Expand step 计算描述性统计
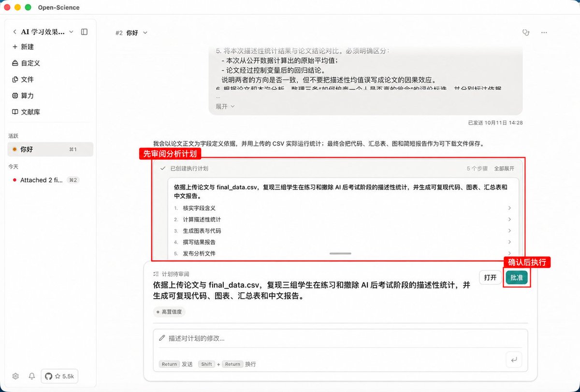580x392 pixels. coord(342,219)
